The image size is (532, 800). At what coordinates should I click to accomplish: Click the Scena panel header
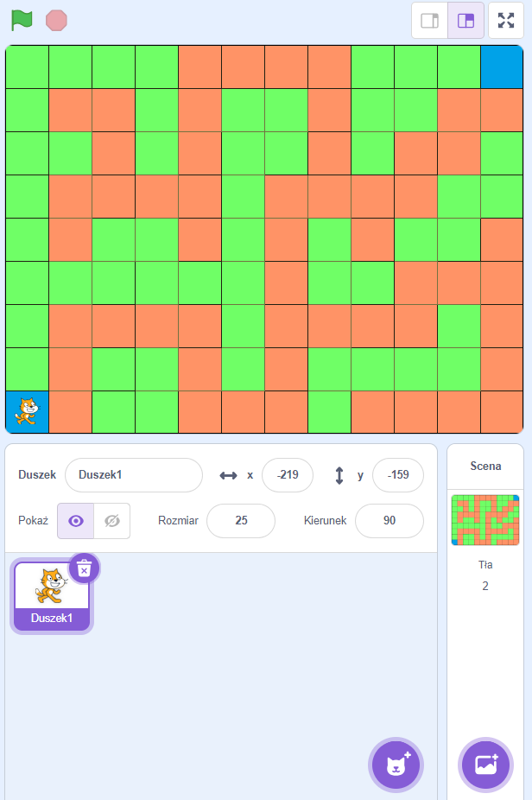(x=485, y=467)
